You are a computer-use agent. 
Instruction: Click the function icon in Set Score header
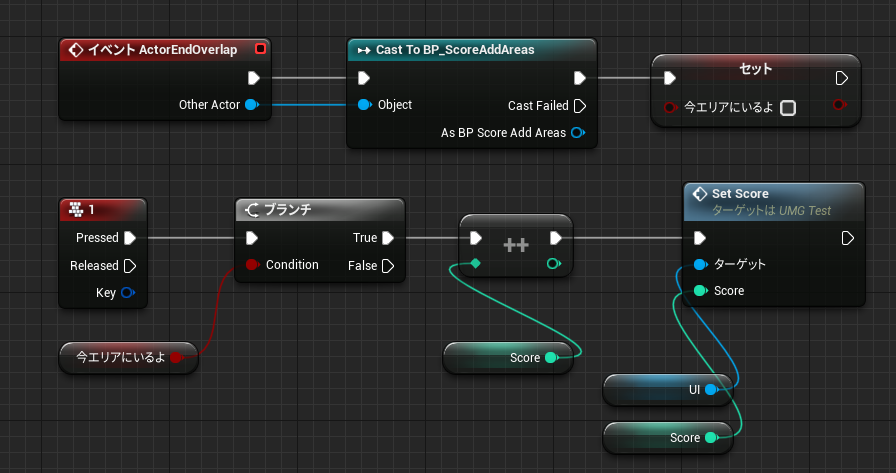click(700, 194)
